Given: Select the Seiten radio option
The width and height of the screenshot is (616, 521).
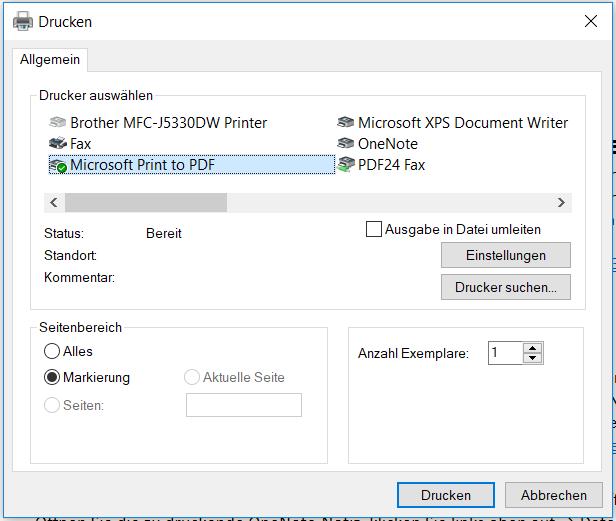Looking at the screenshot, I should tap(52, 405).
